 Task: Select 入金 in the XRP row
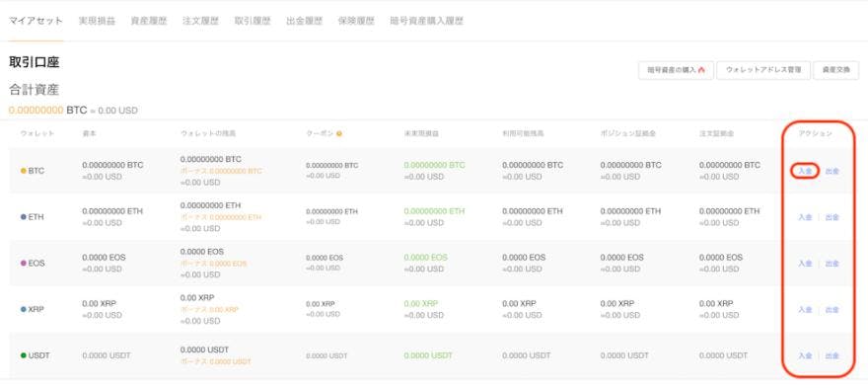805,309
